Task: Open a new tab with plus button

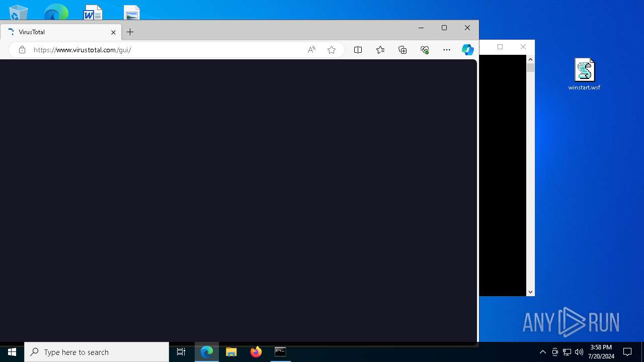Action: coord(130,32)
